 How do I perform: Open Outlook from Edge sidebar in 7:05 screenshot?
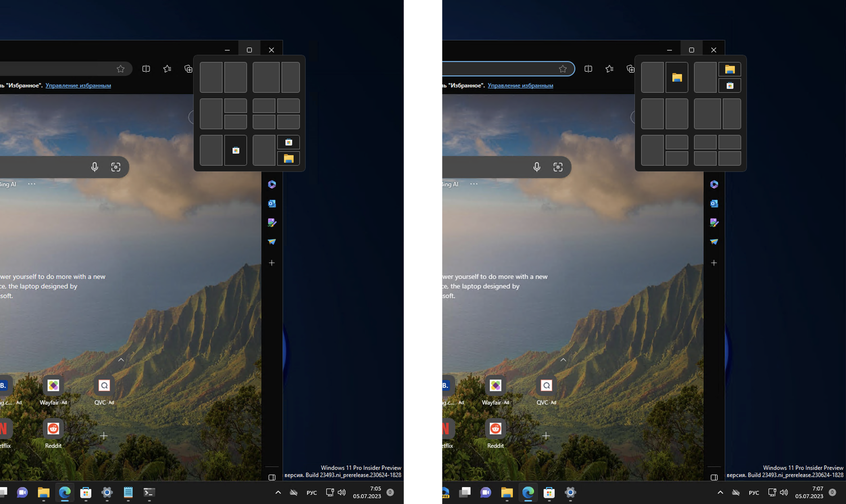pos(272,204)
